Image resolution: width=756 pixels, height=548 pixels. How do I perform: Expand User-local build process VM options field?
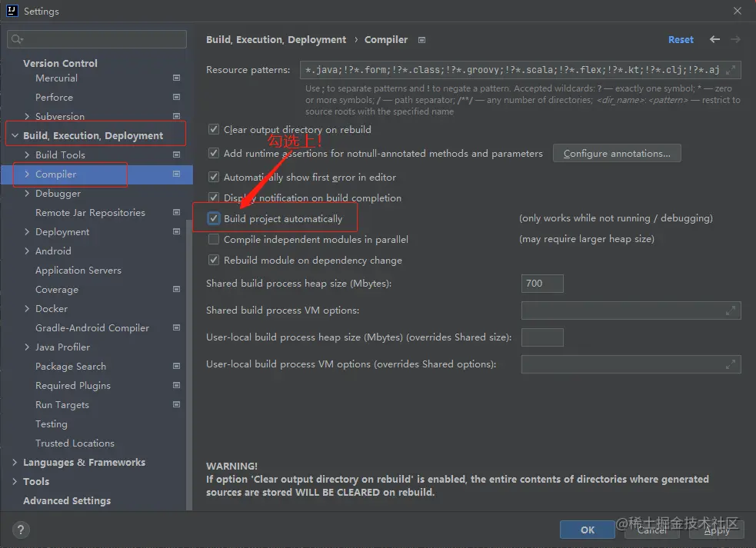pos(731,364)
